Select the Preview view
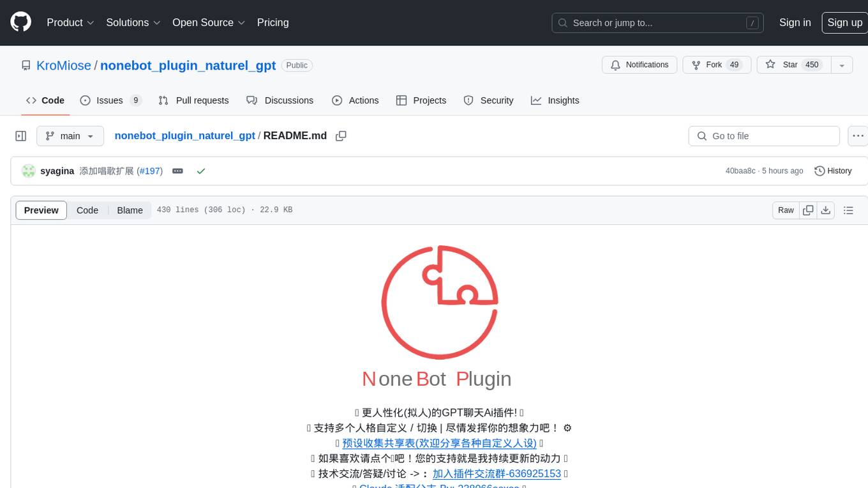Screen dimensions: 868x488 point(41,210)
